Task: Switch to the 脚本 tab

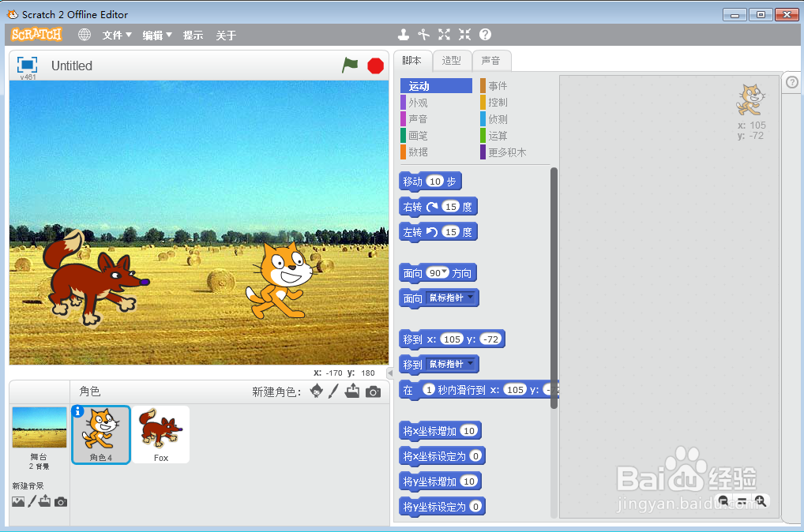Action: [x=411, y=61]
